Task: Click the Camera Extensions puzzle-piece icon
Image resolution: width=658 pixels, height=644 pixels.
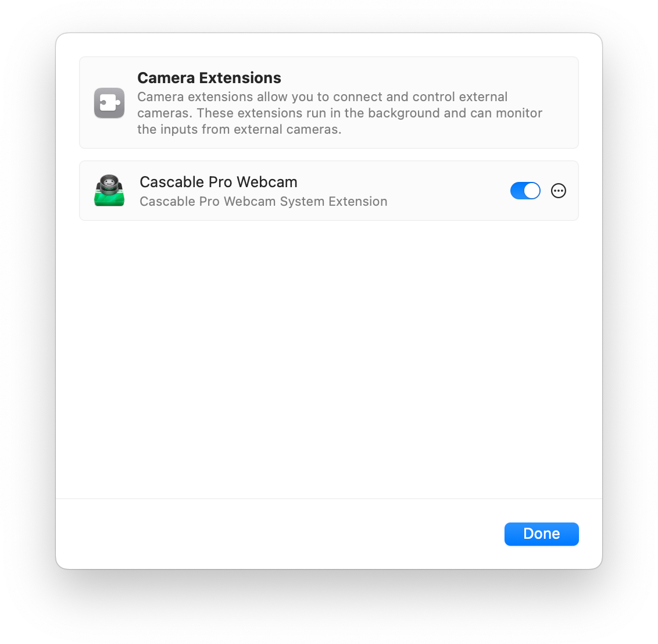Action: [109, 103]
